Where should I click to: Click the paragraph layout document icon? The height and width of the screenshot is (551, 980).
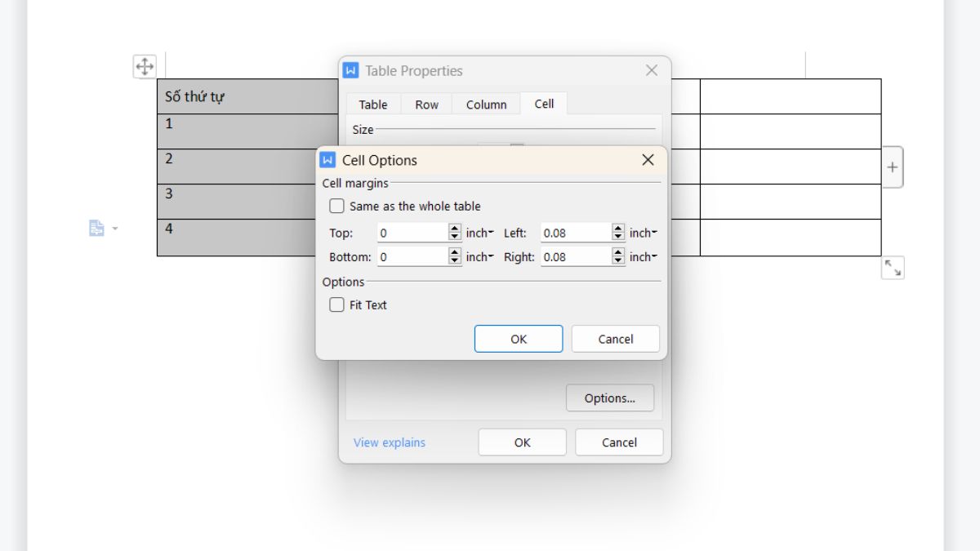pos(96,229)
